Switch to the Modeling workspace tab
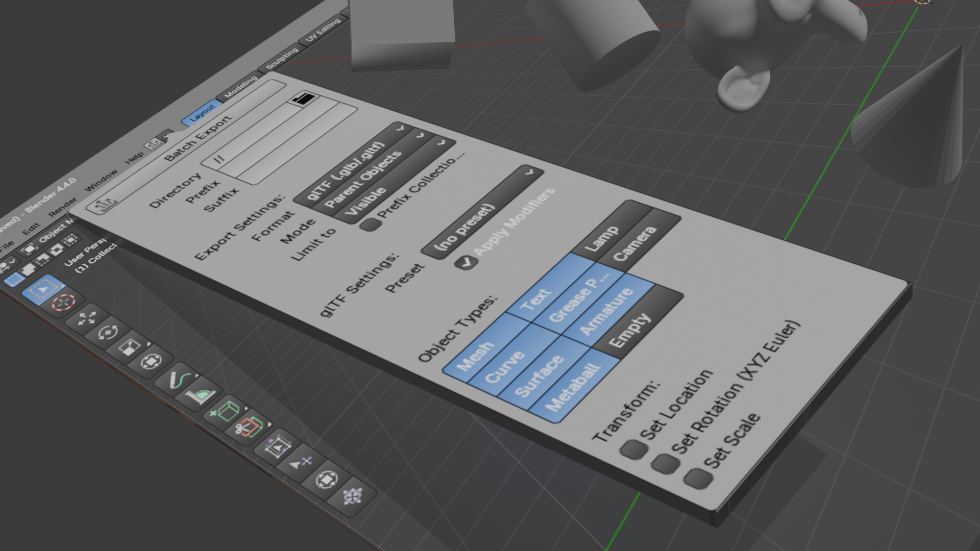Screen dimensions: 980x551 pyautogui.click(x=240, y=87)
